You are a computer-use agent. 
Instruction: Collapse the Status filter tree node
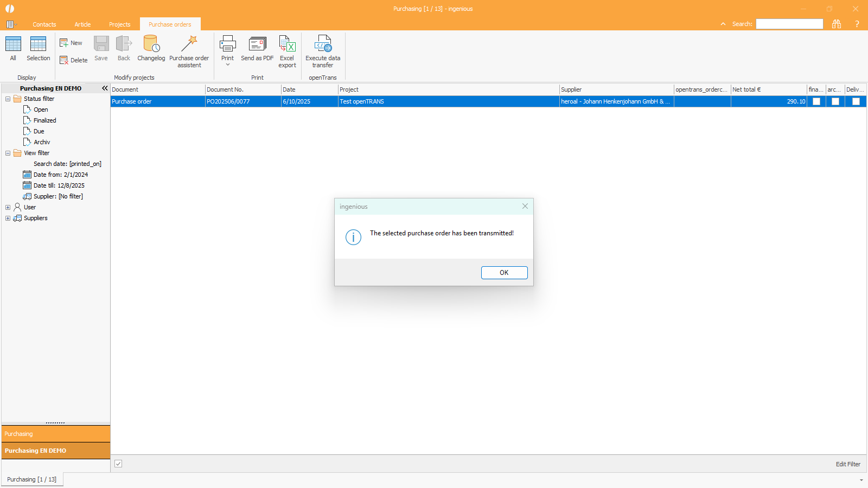pyautogui.click(x=8, y=99)
